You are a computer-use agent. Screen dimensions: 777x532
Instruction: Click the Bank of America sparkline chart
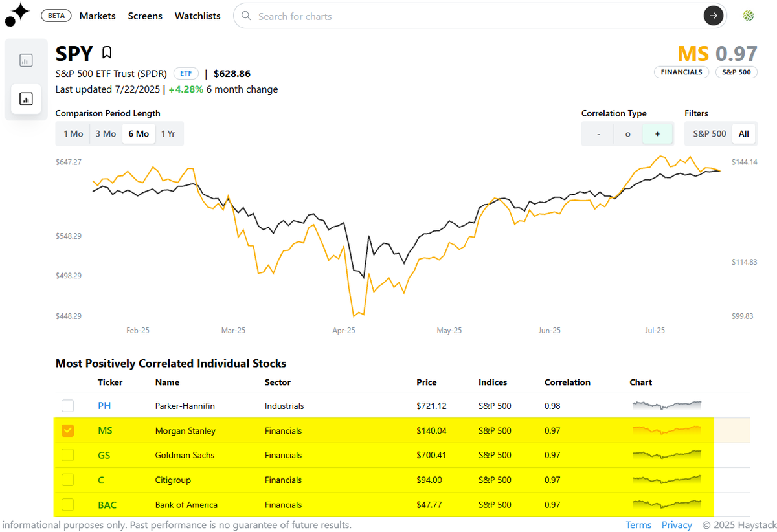coord(667,504)
